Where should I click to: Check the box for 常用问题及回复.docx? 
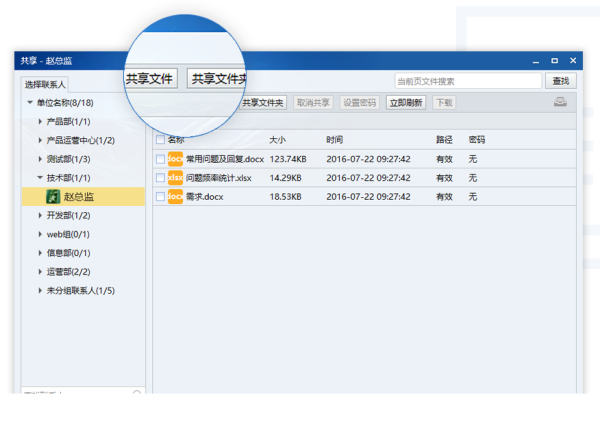160,159
